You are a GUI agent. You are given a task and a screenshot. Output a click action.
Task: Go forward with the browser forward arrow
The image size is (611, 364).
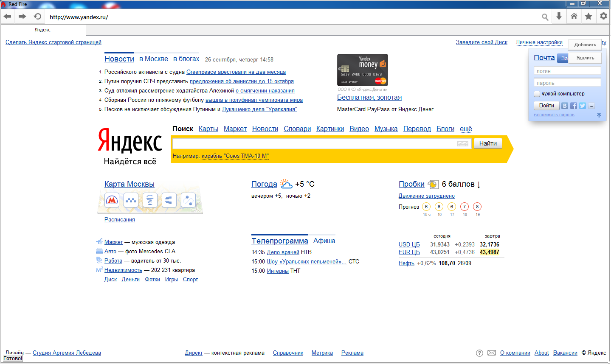coord(22,17)
